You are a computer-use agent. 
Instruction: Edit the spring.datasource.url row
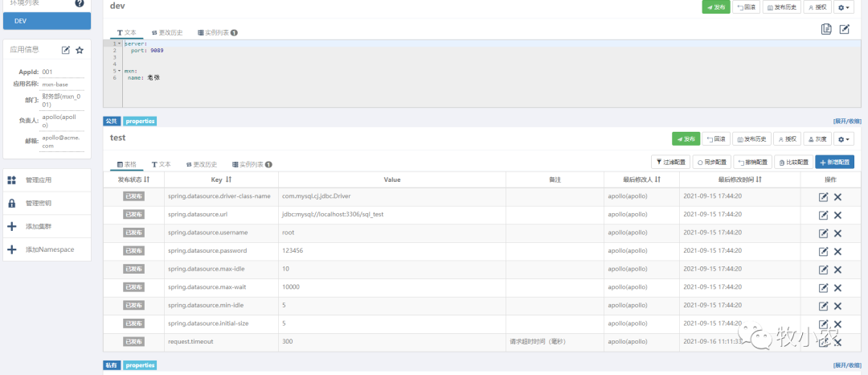tap(823, 215)
